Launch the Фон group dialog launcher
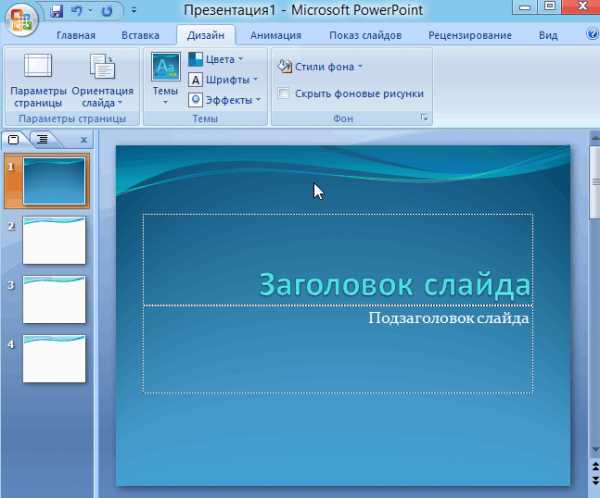600x498 pixels. coord(424,118)
